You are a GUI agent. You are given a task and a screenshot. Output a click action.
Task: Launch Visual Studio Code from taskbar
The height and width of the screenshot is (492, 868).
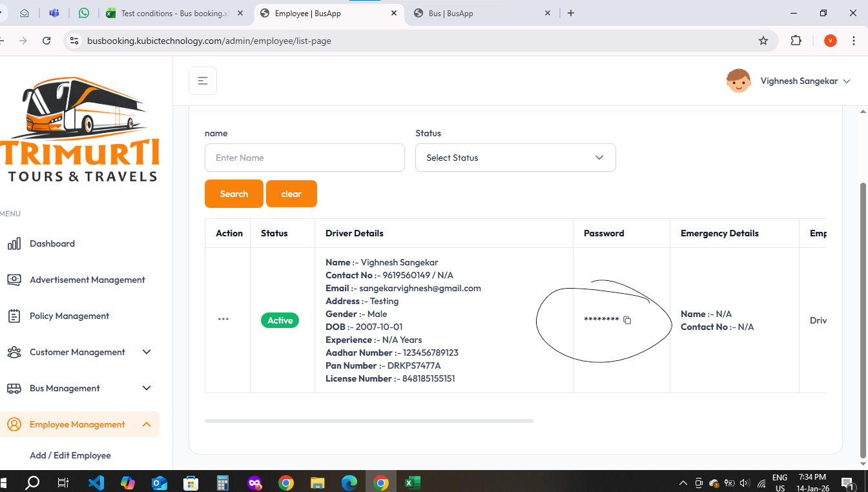96,482
